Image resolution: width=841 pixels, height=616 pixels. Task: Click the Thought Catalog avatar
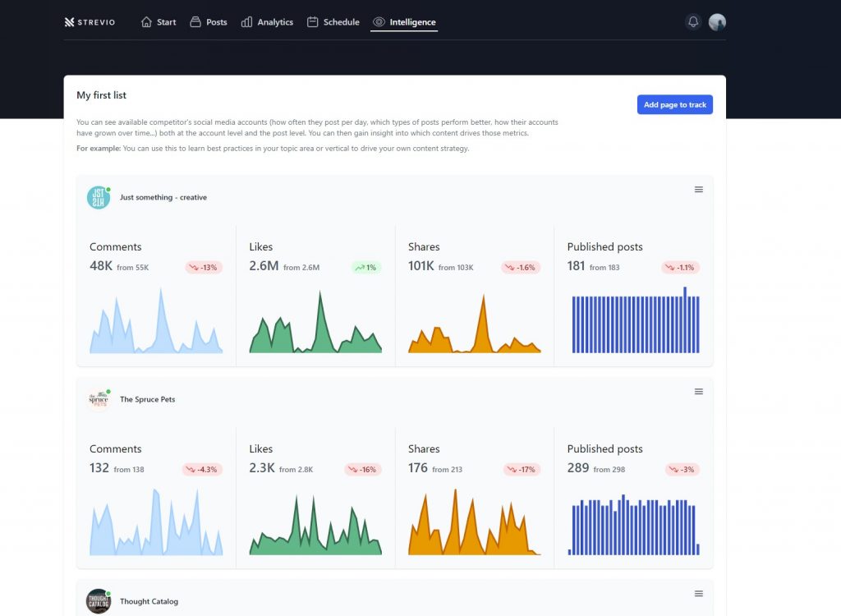pos(99,601)
